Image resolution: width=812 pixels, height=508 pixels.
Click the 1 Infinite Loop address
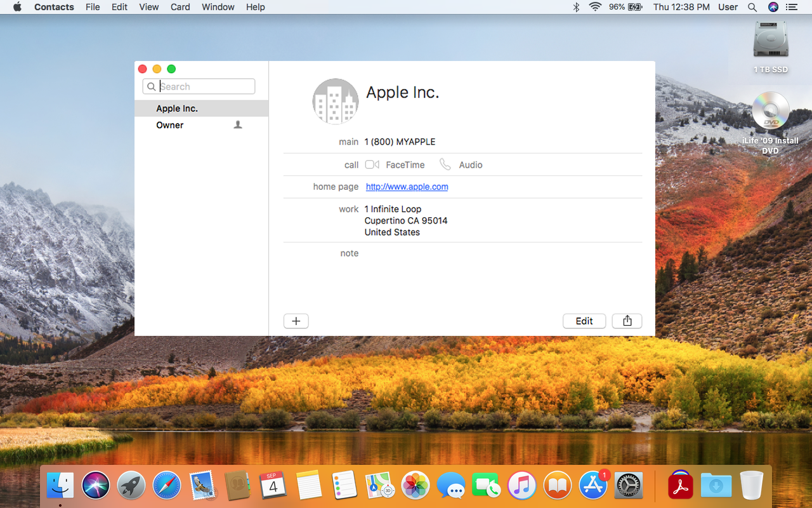pyautogui.click(x=406, y=220)
